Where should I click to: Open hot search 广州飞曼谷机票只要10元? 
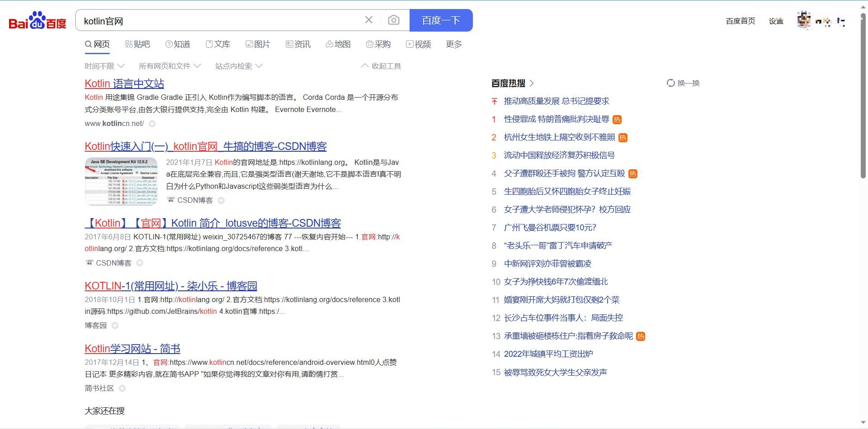550,228
